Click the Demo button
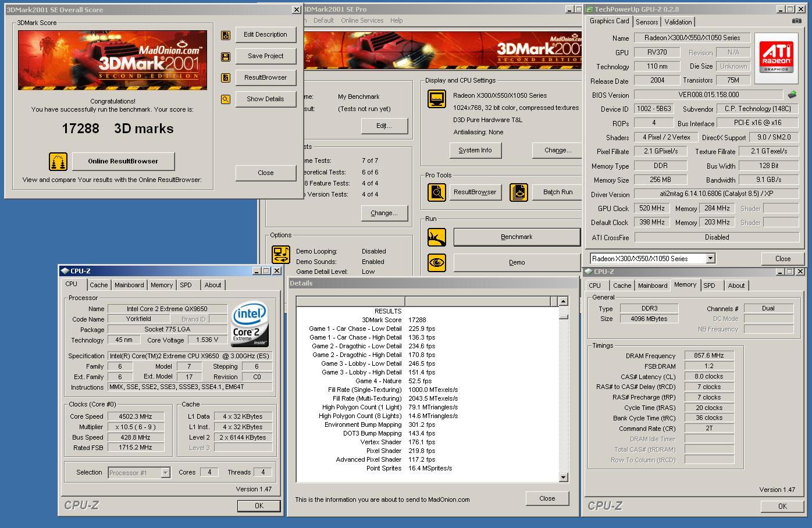 pyautogui.click(x=517, y=263)
